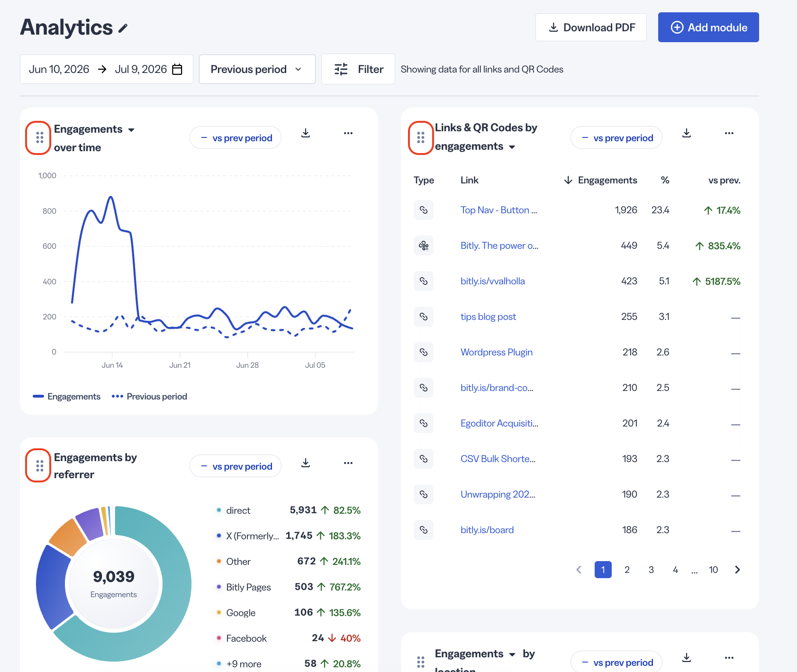797x672 pixels.
Task: Toggle vs prev period on Engagements over time
Action: pyautogui.click(x=235, y=138)
